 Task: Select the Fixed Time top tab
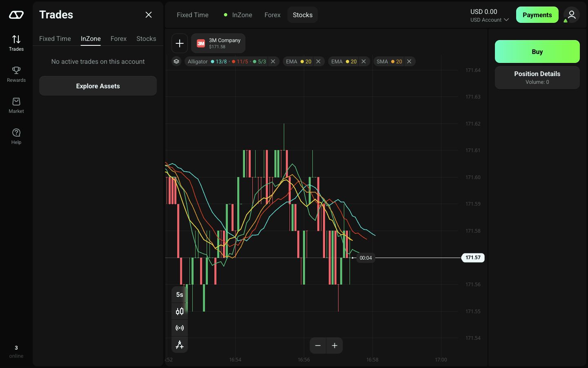click(193, 15)
